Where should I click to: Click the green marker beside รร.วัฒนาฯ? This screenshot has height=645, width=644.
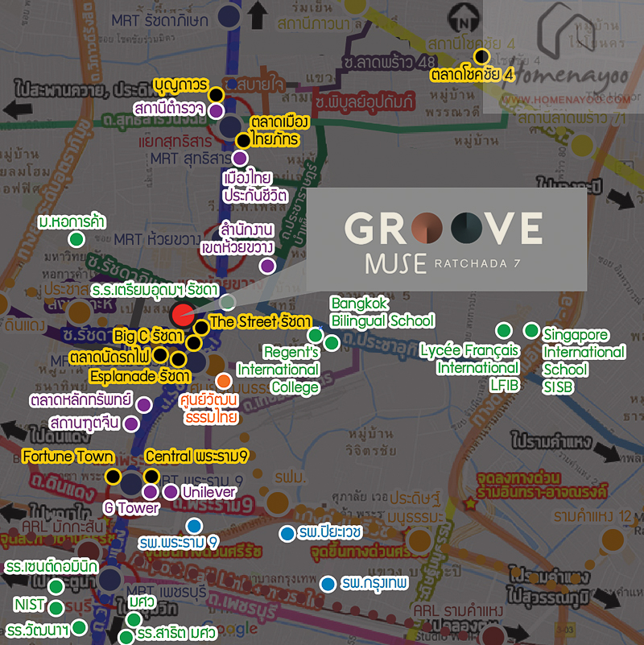click(x=79, y=627)
